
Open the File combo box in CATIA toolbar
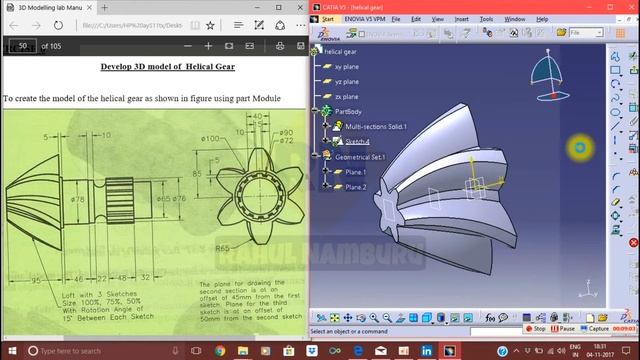(x=586, y=33)
